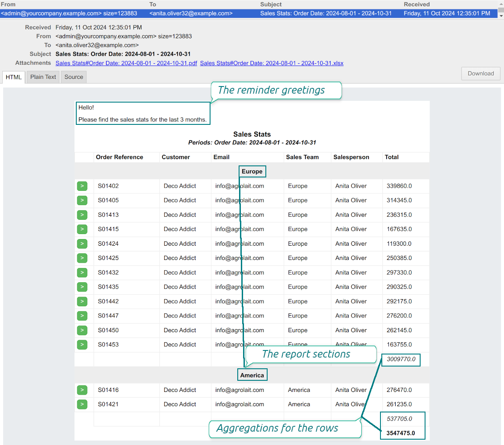Click the Hello! greeting text
This screenshot has height=445, width=504.
[86, 107]
